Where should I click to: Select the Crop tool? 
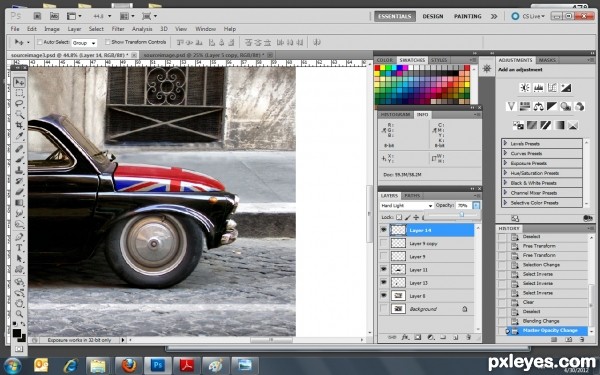click(19, 125)
